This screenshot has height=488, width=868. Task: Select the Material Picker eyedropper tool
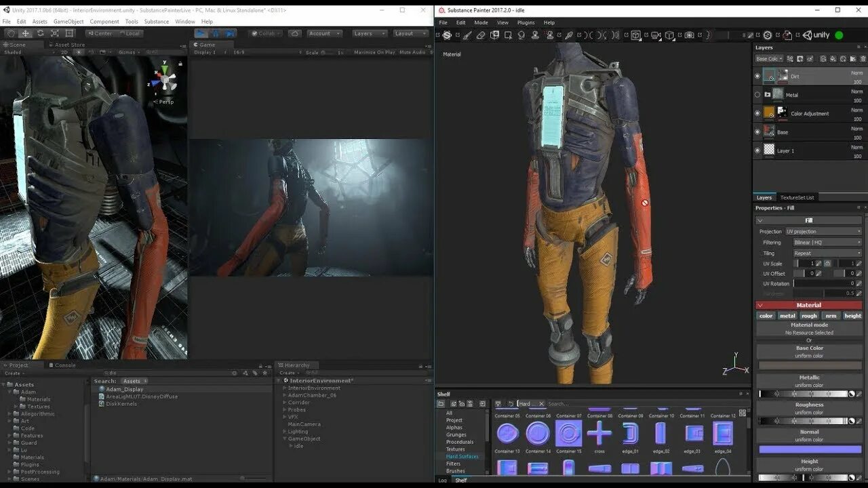click(x=569, y=35)
